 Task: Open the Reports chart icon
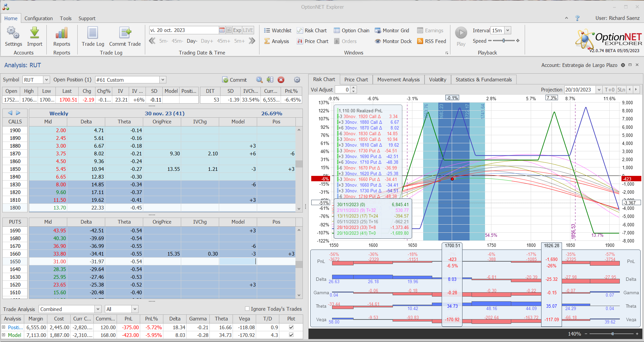(x=62, y=33)
